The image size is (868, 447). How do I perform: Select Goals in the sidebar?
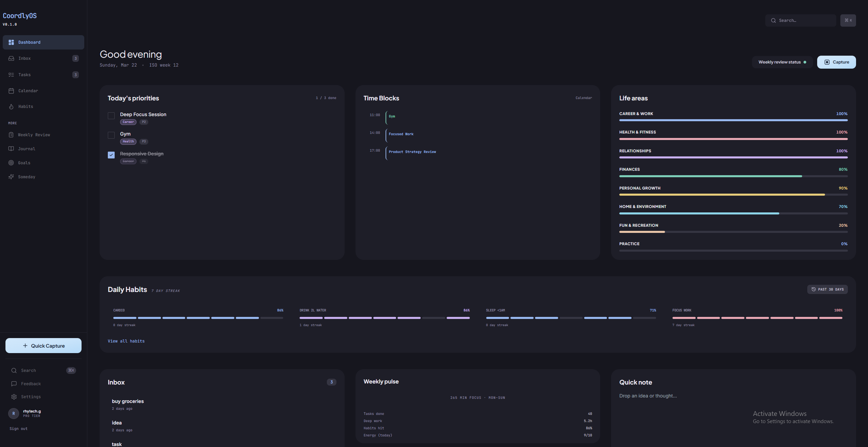click(24, 163)
